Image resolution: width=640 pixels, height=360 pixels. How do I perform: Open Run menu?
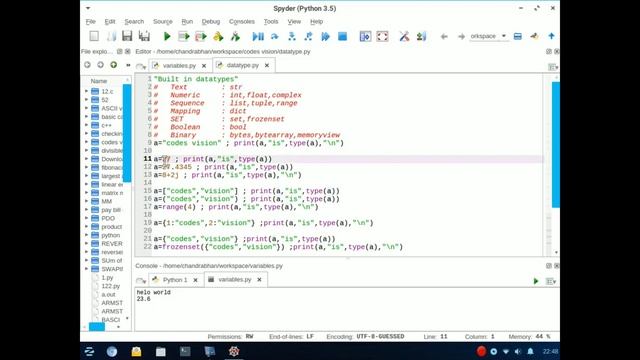(187, 22)
